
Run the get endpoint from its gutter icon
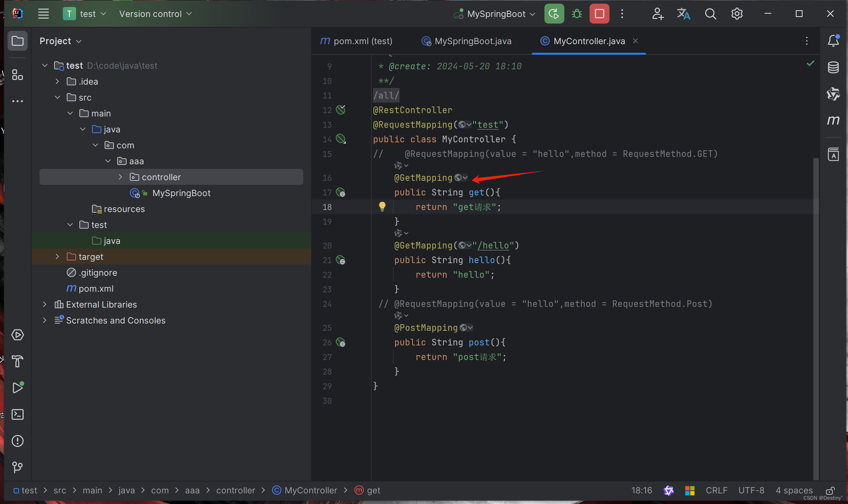pos(341,192)
